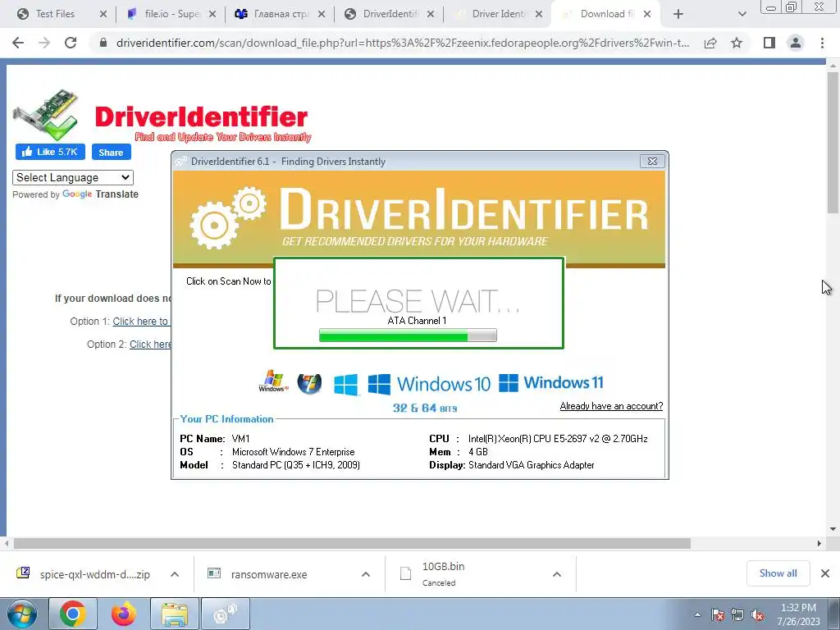Click Show all downloads button
Viewport: 840px width, 630px height.
point(778,573)
